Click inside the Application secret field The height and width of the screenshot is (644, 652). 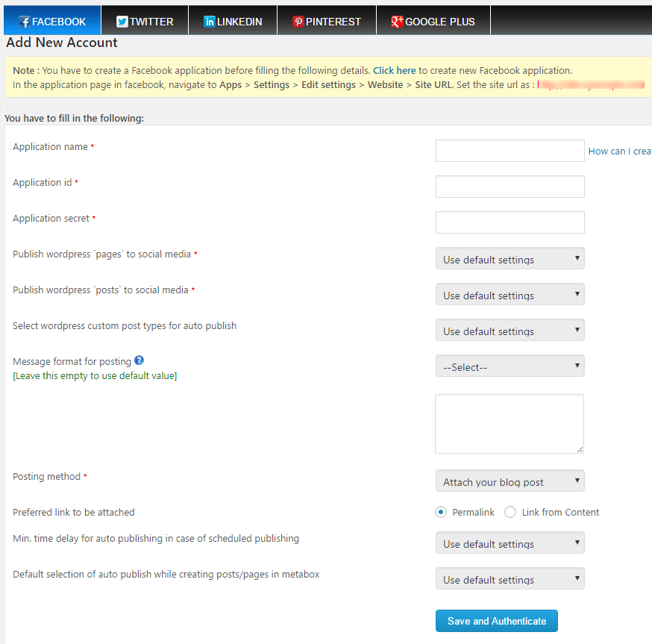(x=510, y=222)
